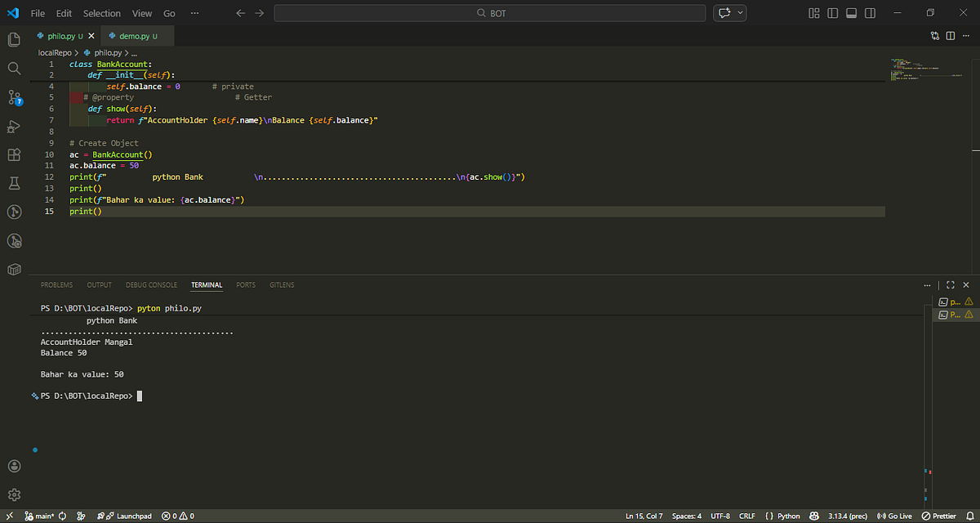Open the Go menu

pyautogui.click(x=169, y=13)
